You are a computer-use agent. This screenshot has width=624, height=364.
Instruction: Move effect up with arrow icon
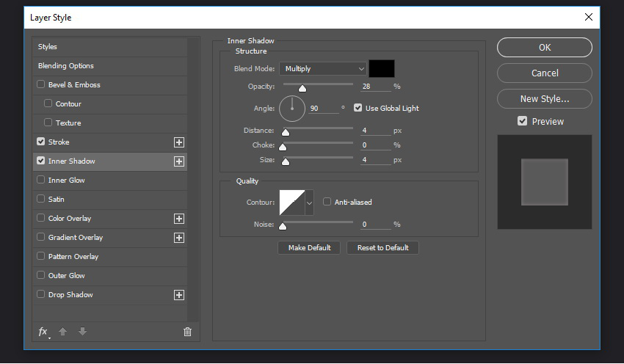click(63, 332)
